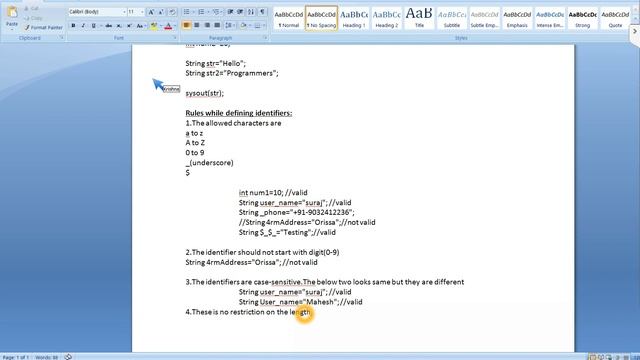Click the word count in status bar
This screenshot has height=360, width=640.
coord(47,357)
